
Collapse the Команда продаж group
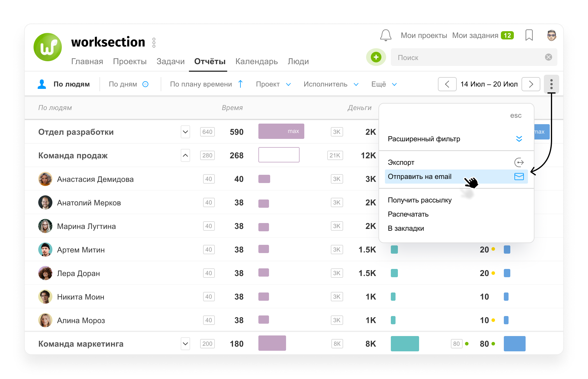pos(185,155)
